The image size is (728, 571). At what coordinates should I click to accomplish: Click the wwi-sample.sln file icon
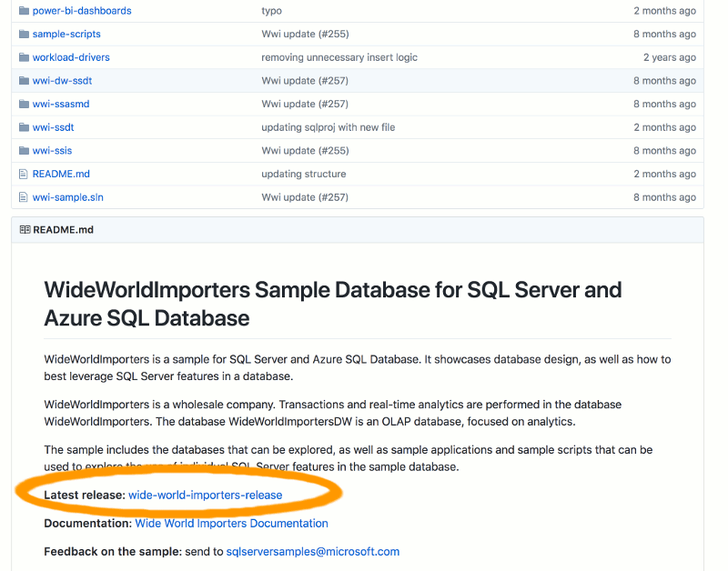click(24, 197)
